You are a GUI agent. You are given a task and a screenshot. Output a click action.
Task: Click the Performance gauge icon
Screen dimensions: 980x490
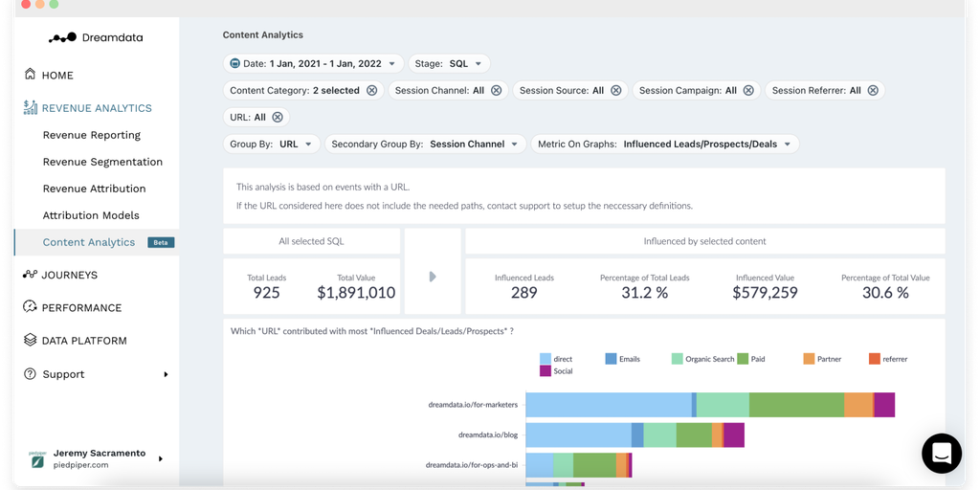[31, 307]
